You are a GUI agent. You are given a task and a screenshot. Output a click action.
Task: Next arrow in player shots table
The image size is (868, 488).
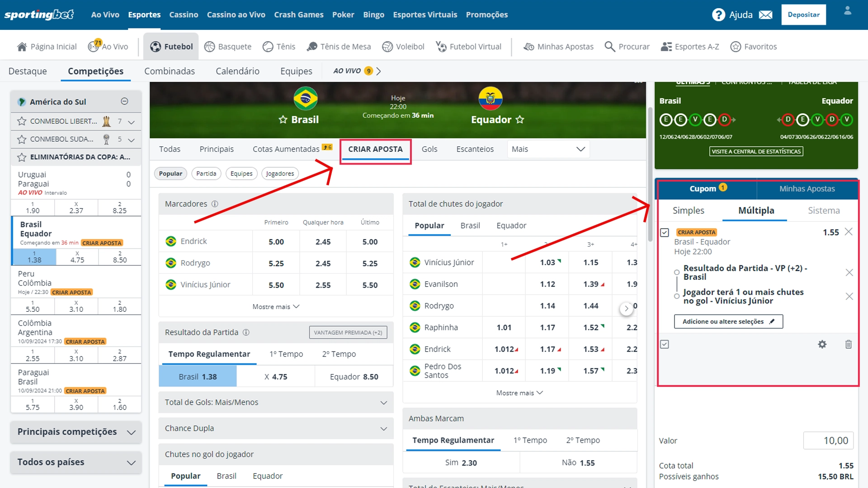pyautogui.click(x=626, y=309)
